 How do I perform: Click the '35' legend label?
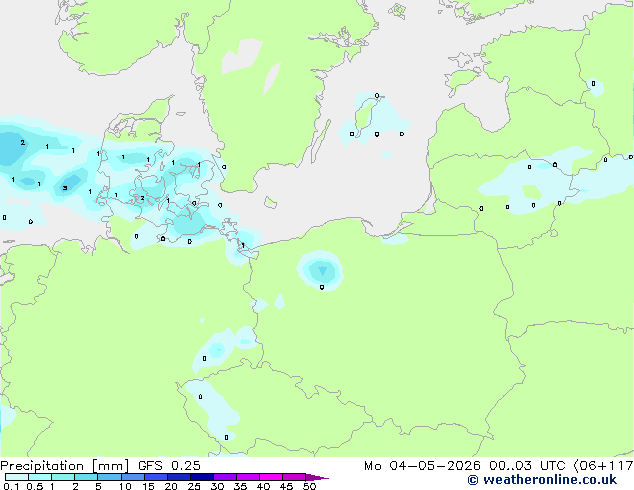[240, 486]
